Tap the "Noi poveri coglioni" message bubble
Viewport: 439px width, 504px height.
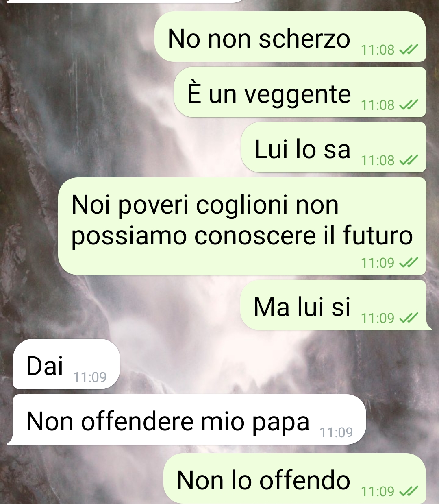[242, 226]
